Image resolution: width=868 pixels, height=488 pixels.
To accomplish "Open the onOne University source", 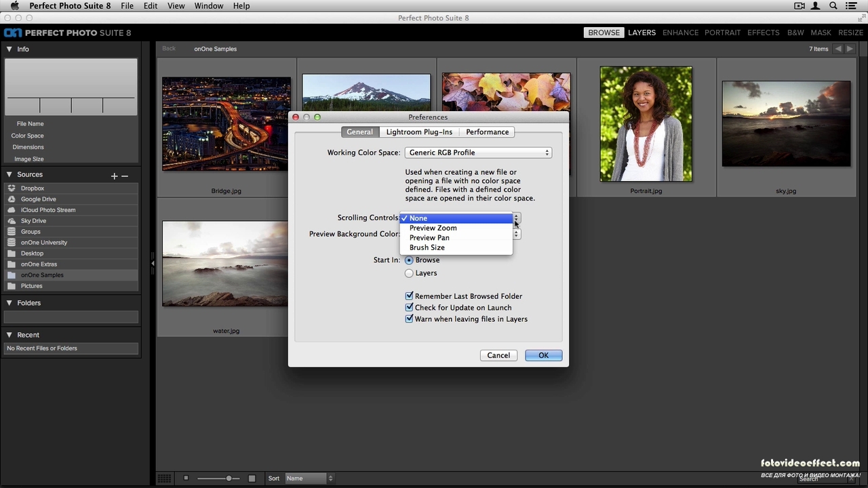I will click(x=71, y=243).
